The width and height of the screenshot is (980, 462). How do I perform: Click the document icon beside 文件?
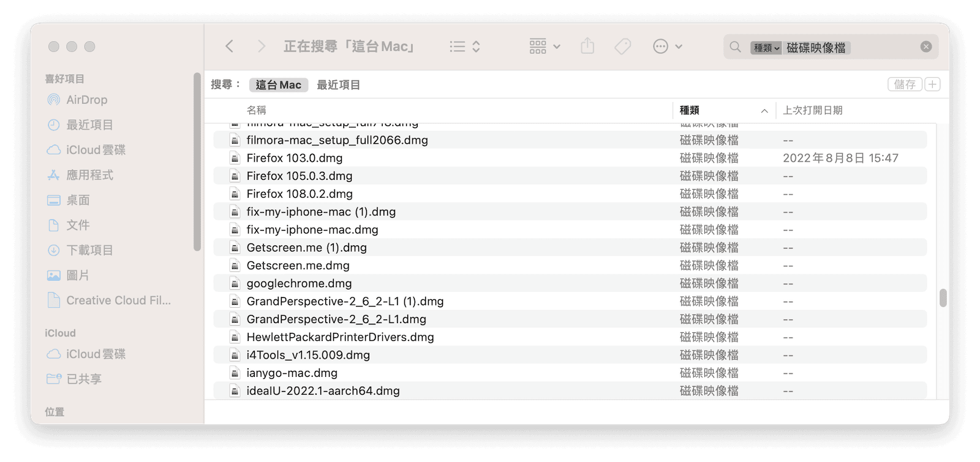54,225
